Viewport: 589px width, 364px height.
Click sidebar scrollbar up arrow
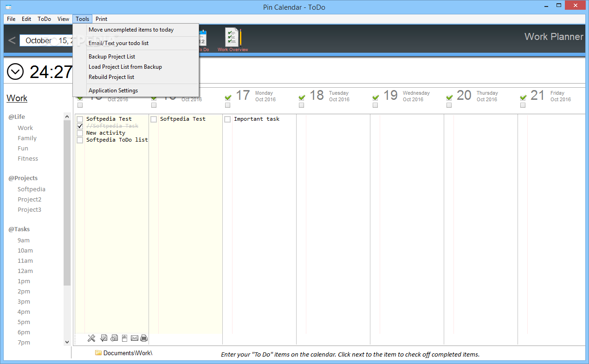67,117
